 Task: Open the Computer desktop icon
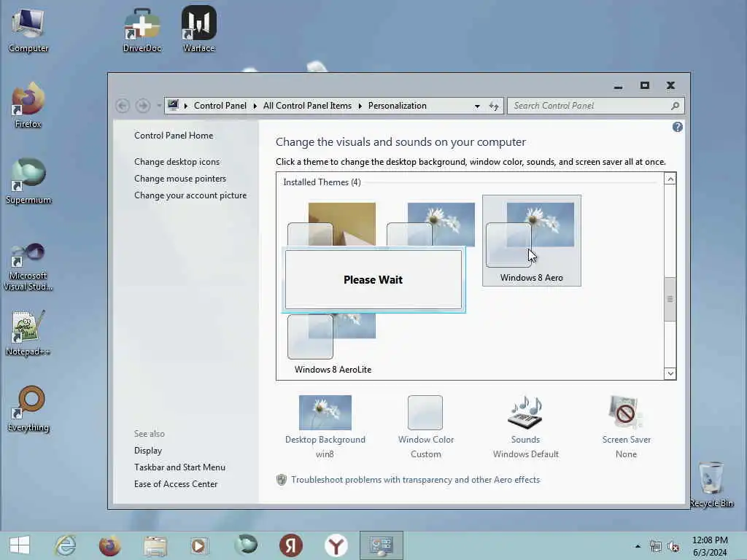[28, 31]
